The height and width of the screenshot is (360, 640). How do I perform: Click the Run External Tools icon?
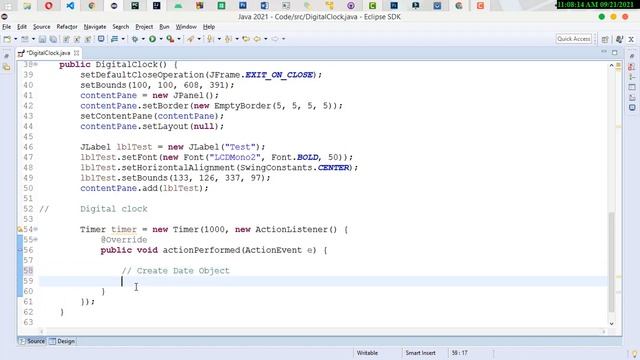tap(170, 39)
